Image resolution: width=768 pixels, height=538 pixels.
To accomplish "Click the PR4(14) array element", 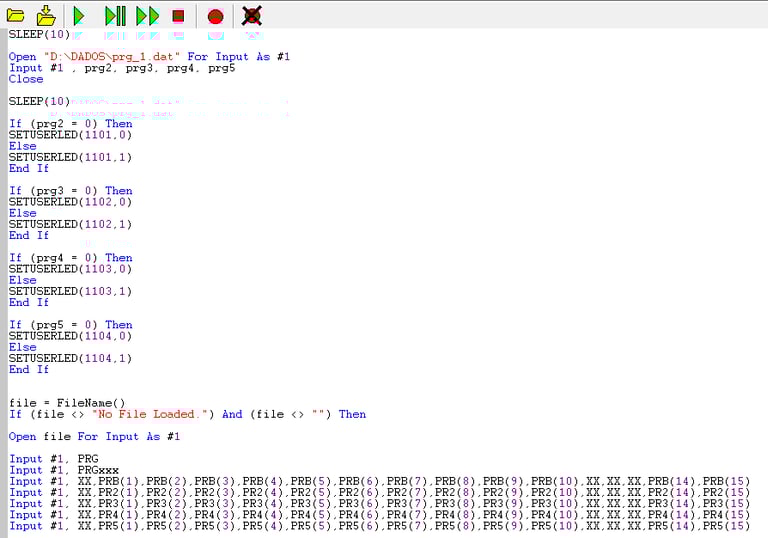I will point(672,515).
